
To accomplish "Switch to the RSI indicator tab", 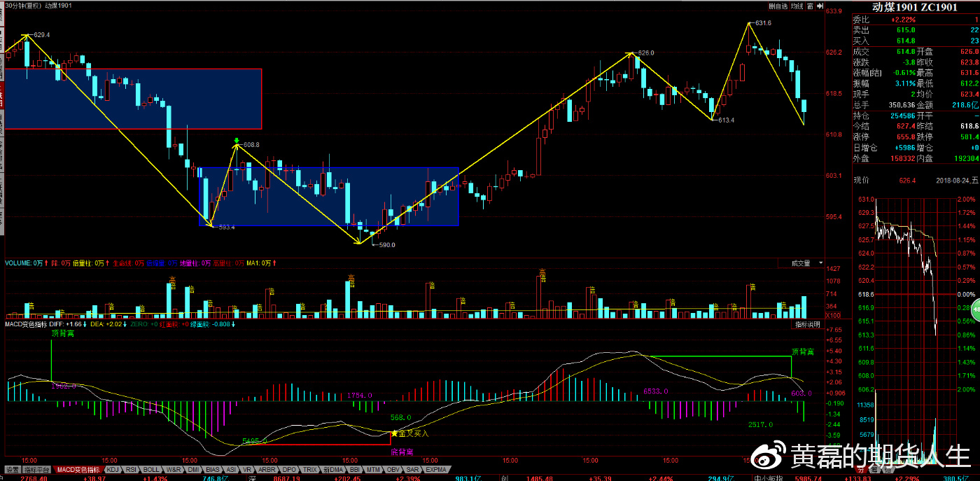I will coord(132,469).
